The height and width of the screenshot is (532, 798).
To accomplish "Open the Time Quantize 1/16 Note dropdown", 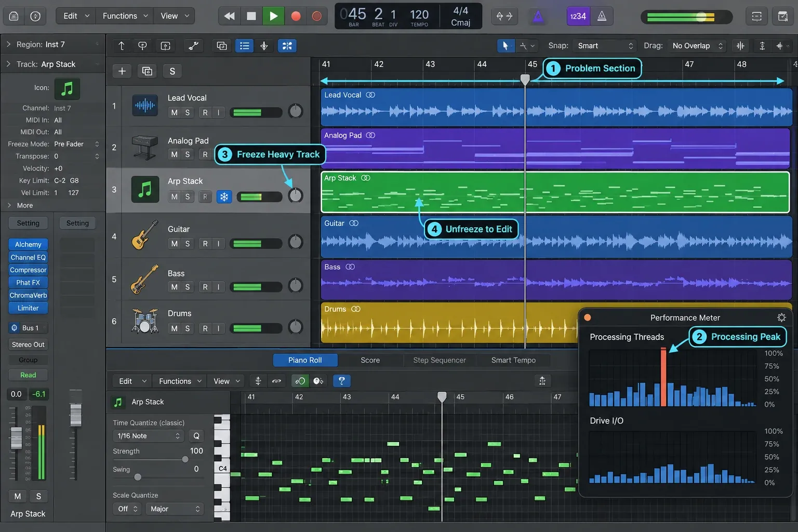I will pos(148,436).
